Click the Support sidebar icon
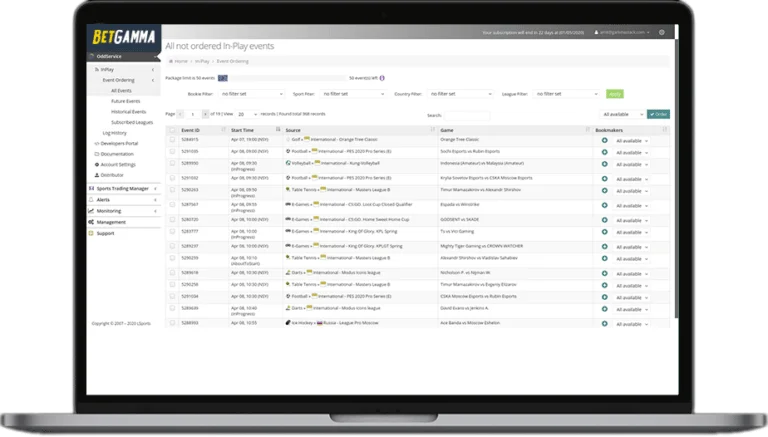Screen dimensions: 768x437 pos(91,233)
